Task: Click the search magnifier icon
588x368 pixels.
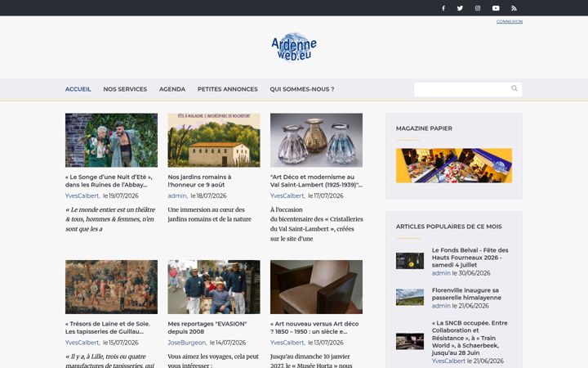Action: click(x=514, y=88)
